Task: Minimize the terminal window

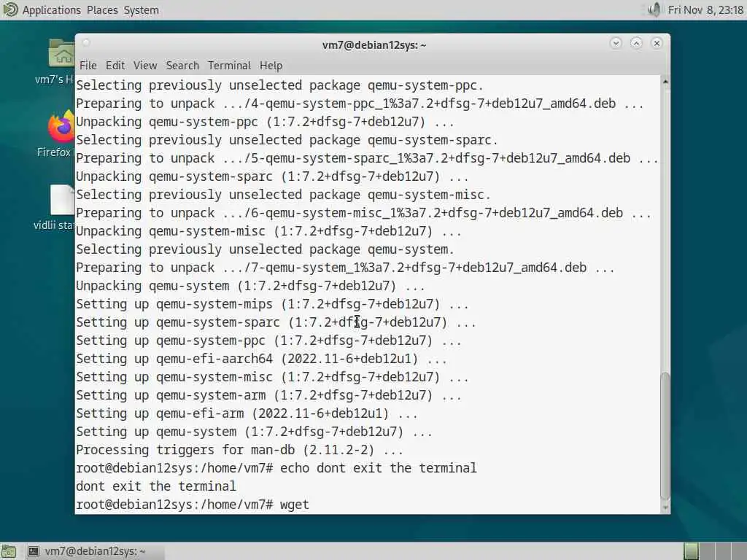Action: pos(616,43)
